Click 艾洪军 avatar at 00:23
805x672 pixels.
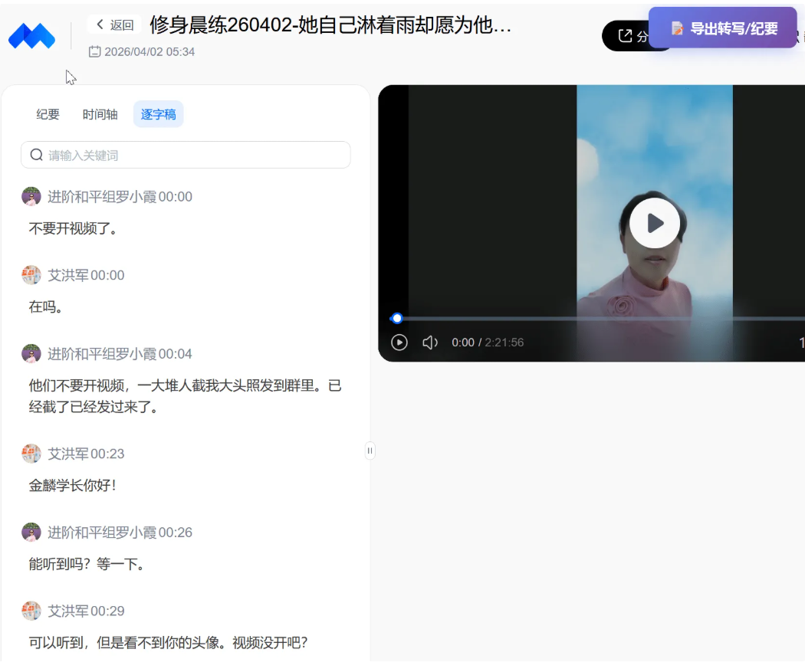click(x=31, y=454)
